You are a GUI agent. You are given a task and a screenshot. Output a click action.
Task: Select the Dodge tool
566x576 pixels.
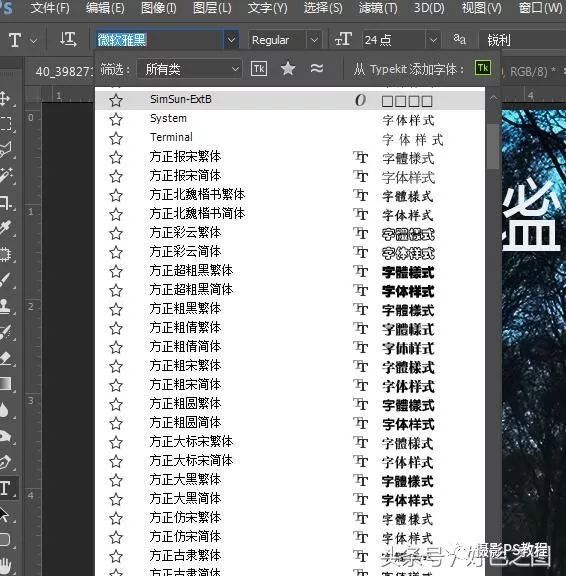(6, 436)
